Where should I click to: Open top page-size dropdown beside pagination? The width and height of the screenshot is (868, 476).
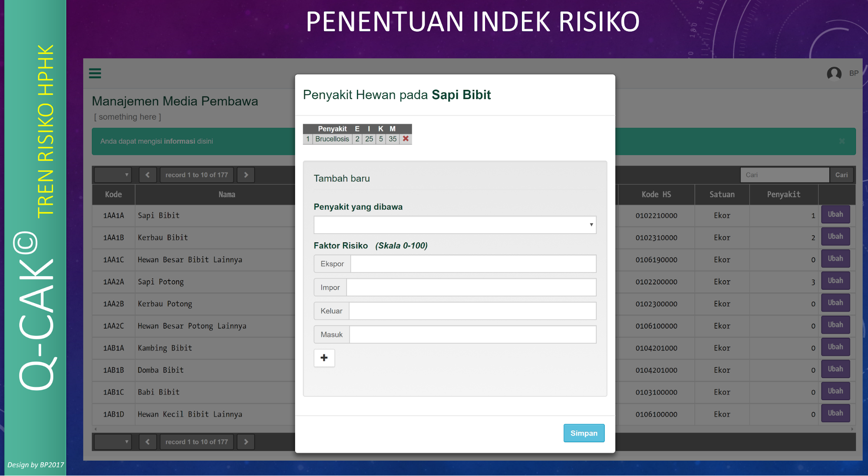(x=113, y=175)
